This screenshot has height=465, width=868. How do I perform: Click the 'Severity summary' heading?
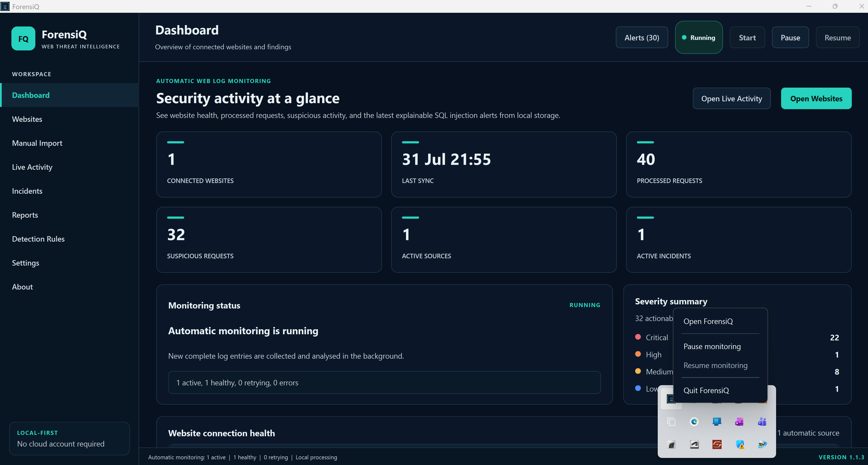click(x=671, y=301)
